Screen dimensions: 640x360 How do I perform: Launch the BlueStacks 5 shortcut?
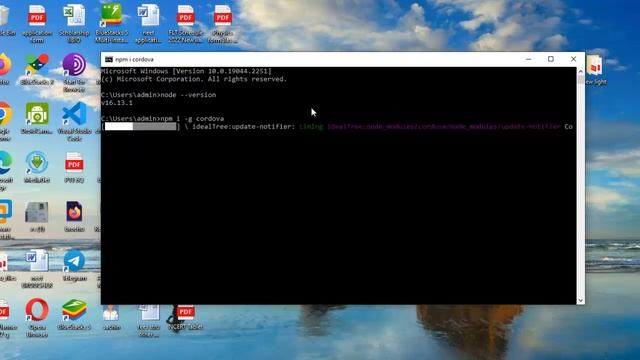(x=74, y=314)
